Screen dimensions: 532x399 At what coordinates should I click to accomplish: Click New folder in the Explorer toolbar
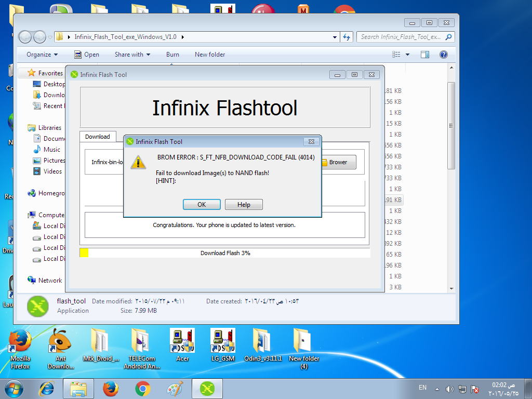point(210,55)
